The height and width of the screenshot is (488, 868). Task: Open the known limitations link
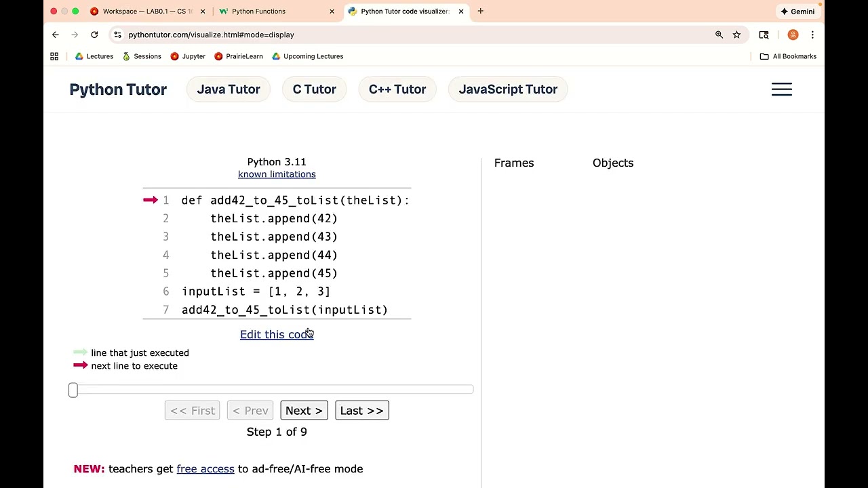point(277,174)
